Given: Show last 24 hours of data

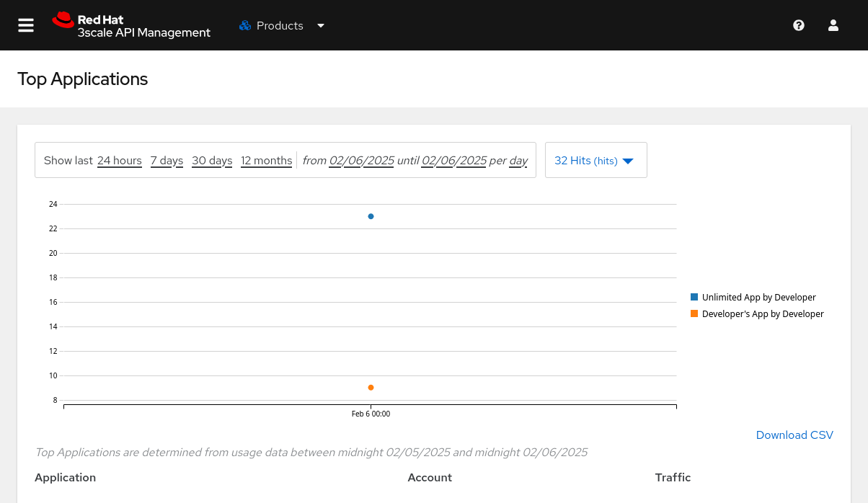Looking at the screenshot, I should click(x=120, y=161).
